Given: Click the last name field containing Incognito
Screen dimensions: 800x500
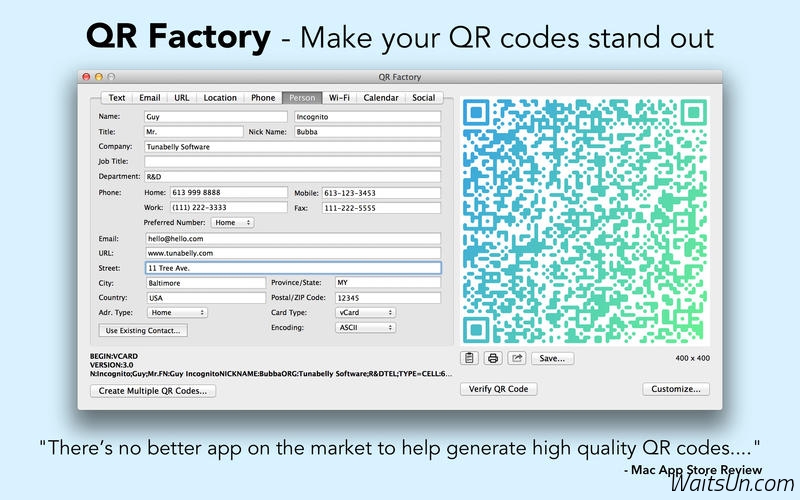Looking at the screenshot, I should (367, 117).
